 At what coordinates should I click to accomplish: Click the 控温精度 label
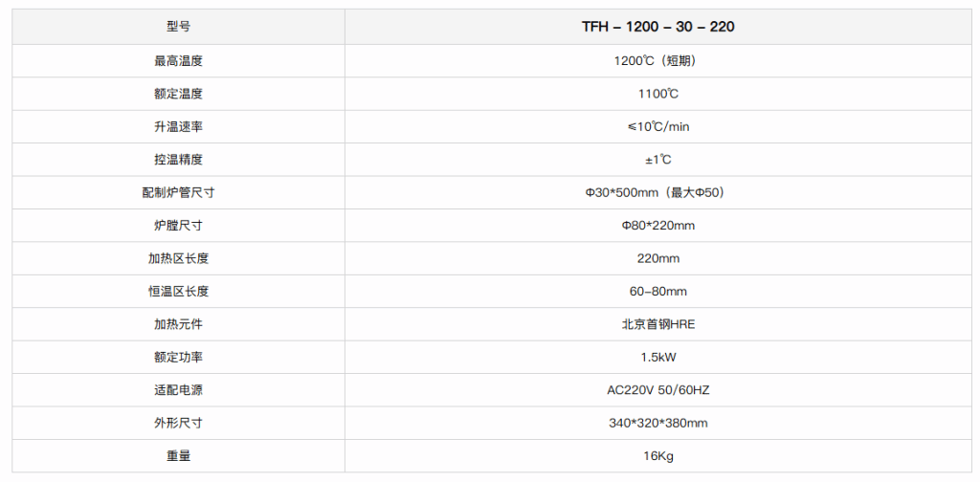click(178, 160)
